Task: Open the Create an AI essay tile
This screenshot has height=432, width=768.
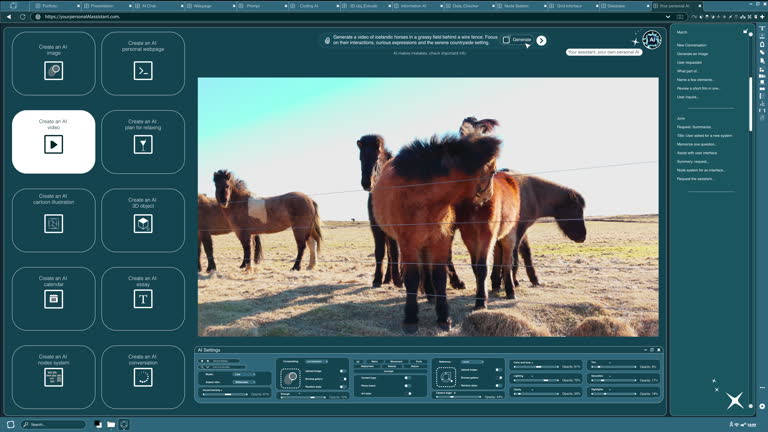Action: [x=143, y=298]
